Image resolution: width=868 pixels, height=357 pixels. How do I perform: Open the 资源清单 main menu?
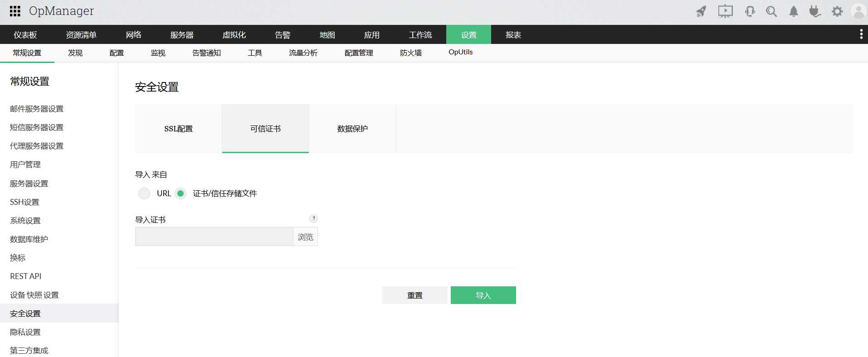click(81, 35)
